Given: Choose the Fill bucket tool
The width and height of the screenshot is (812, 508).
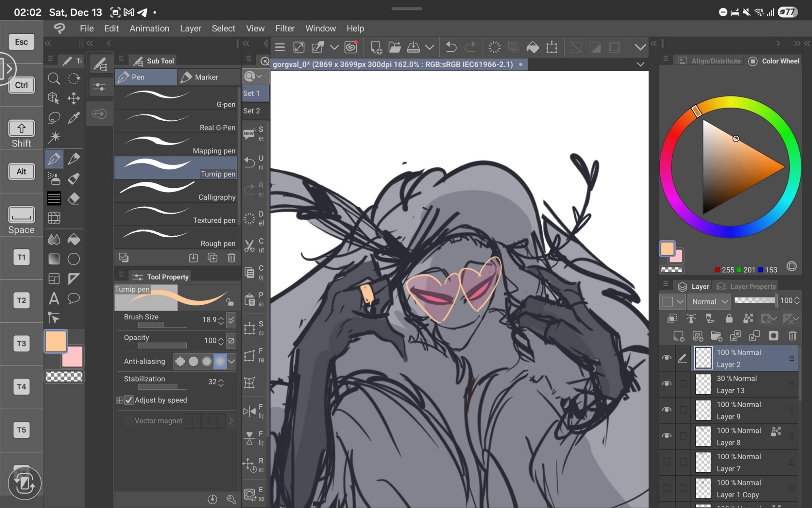Looking at the screenshot, I should [73, 239].
